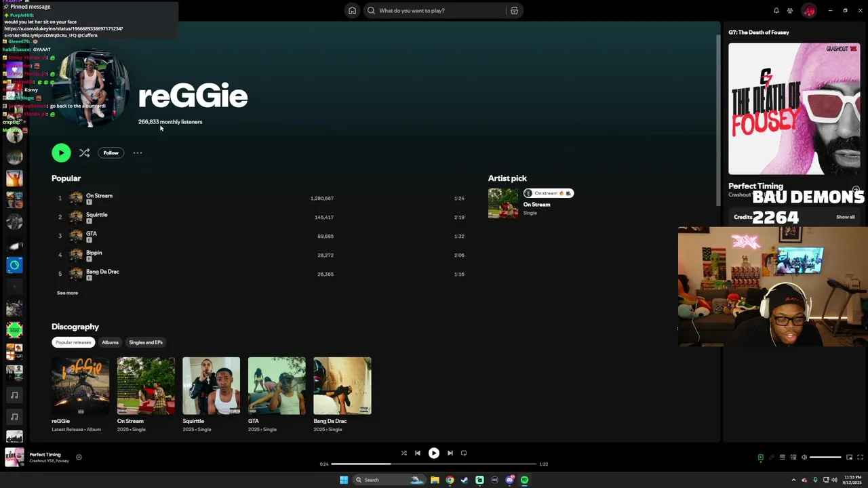This screenshot has height=488, width=868.
Task: Open the blue circle playlist in sidebar
Action: [x=14, y=265]
